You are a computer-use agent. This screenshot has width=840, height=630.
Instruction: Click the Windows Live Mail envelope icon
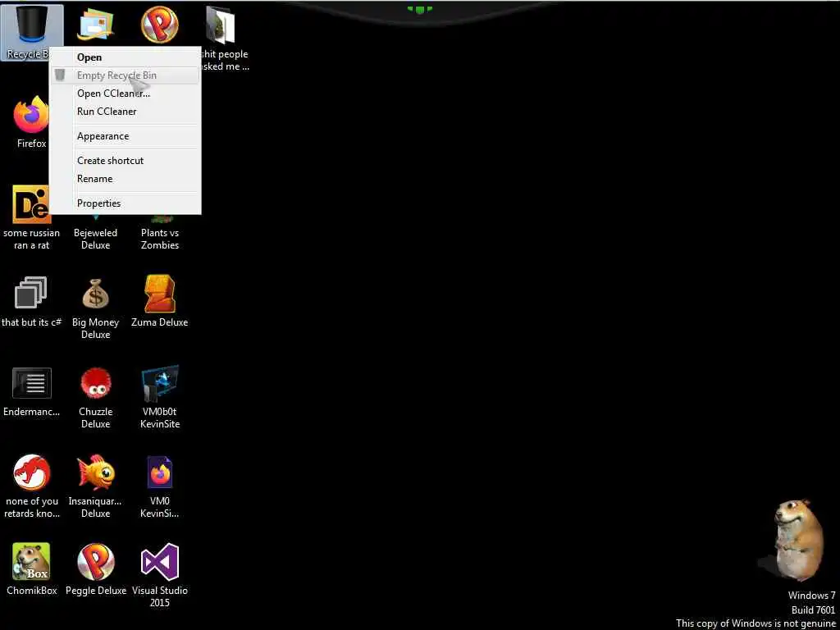96,24
